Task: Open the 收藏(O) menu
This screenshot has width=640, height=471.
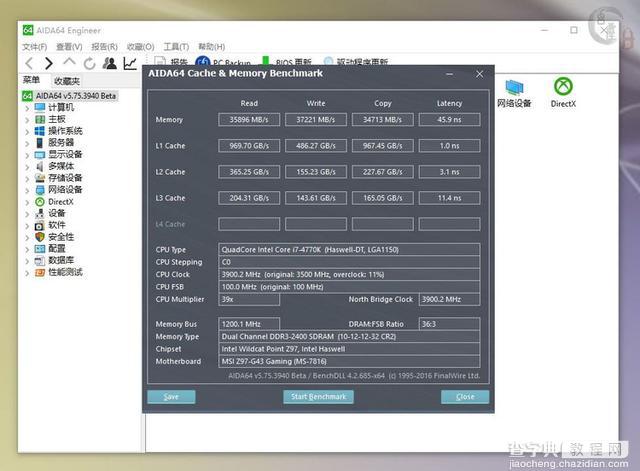Action: [140, 47]
